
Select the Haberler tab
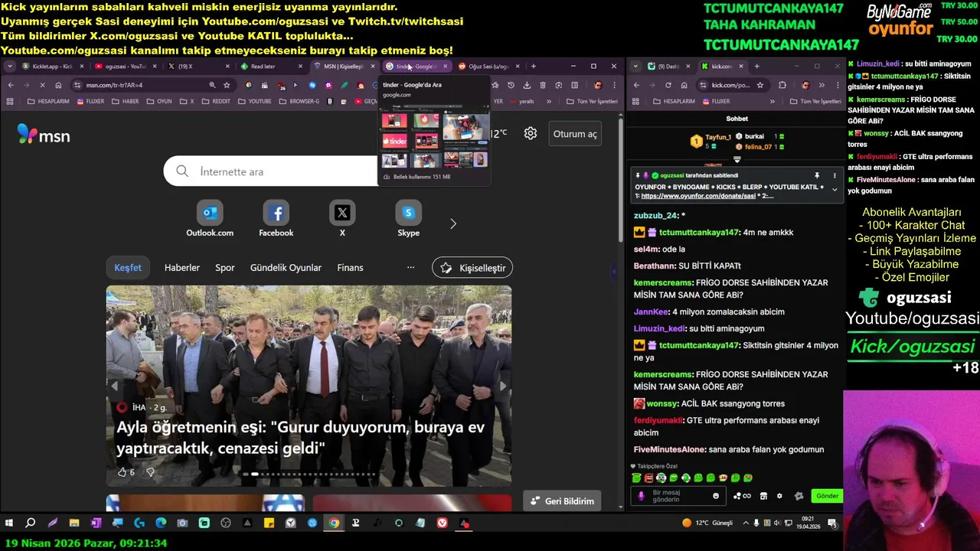tap(182, 268)
